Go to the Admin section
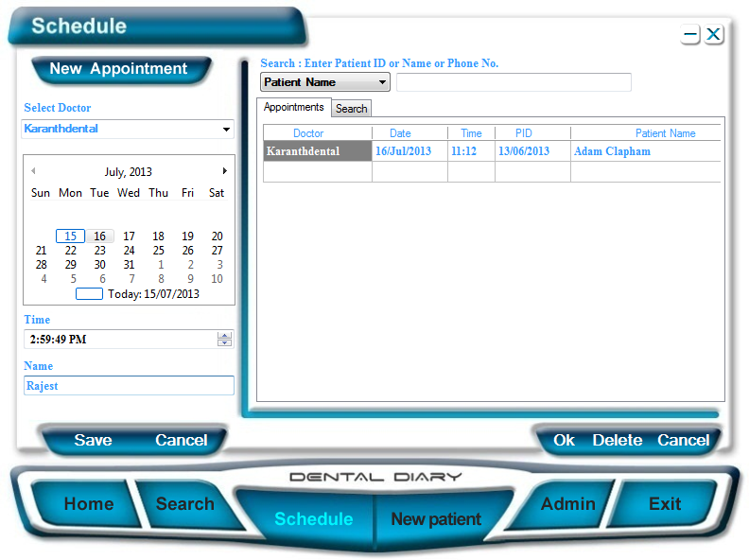Screen dimensions: 749x560 click(x=567, y=504)
